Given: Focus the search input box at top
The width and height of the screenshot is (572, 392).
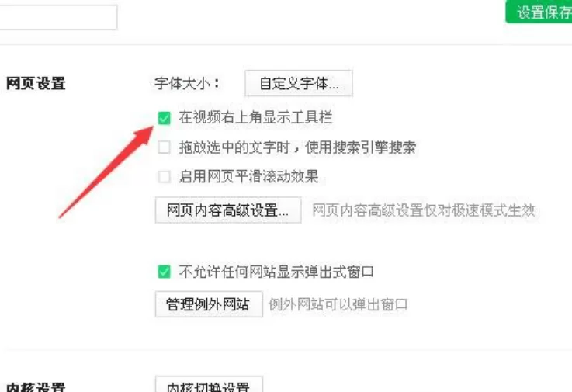Looking at the screenshot, I should click(x=58, y=17).
